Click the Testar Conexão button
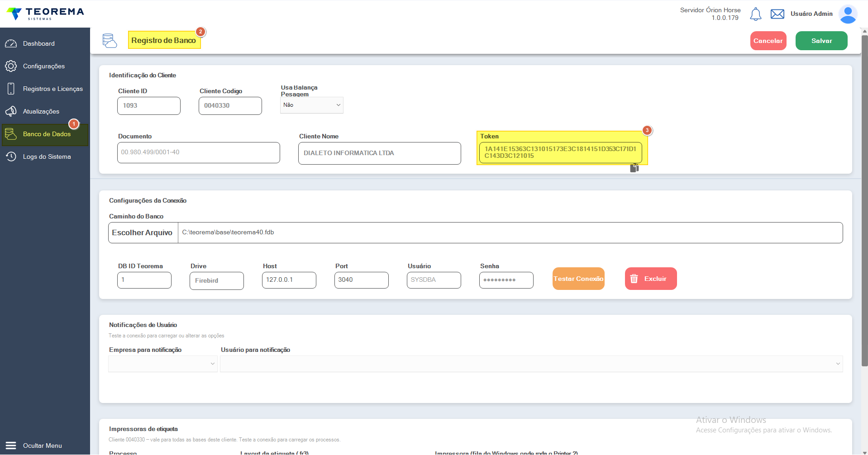Viewport: 868px width, 455px height. point(578,279)
